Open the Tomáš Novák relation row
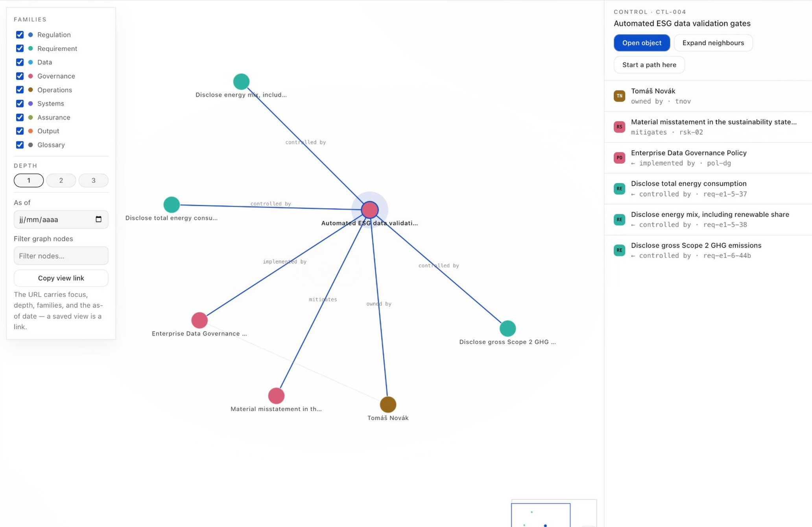 pyautogui.click(x=708, y=96)
